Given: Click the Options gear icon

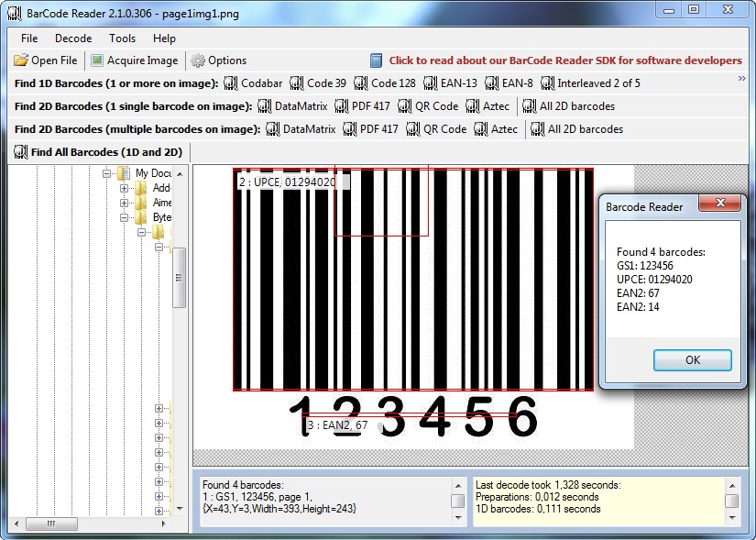Looking at the screenshot, I should point(198,61).
